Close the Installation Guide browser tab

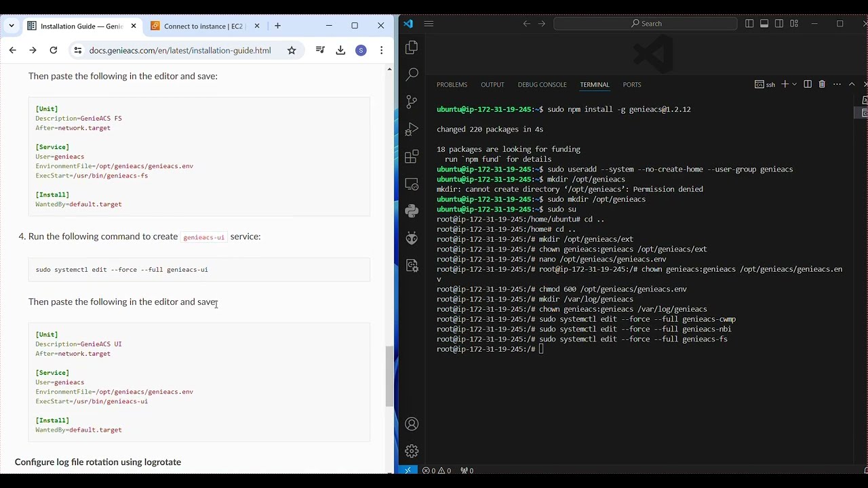134,26
